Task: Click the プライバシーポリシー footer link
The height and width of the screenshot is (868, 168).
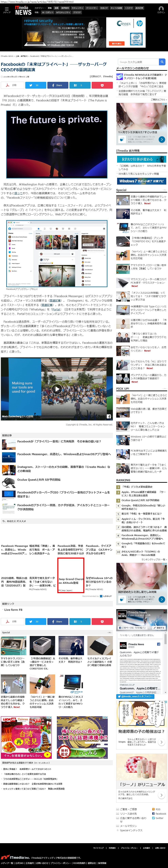Action: coord(129,848)
